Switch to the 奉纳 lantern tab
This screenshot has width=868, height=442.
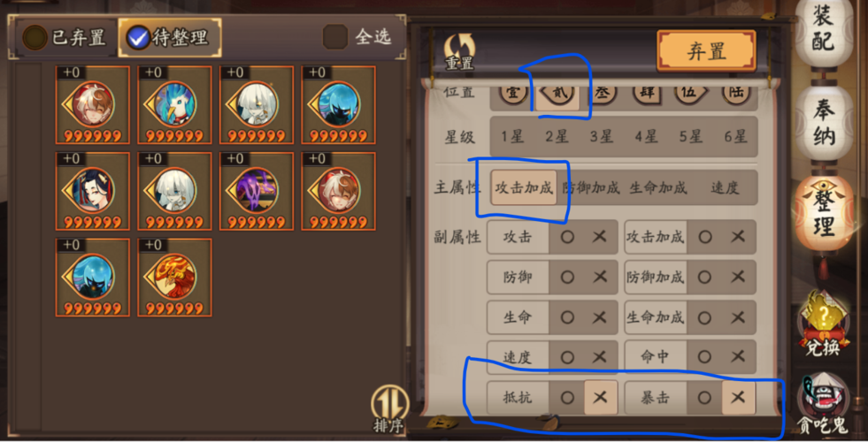824,123
